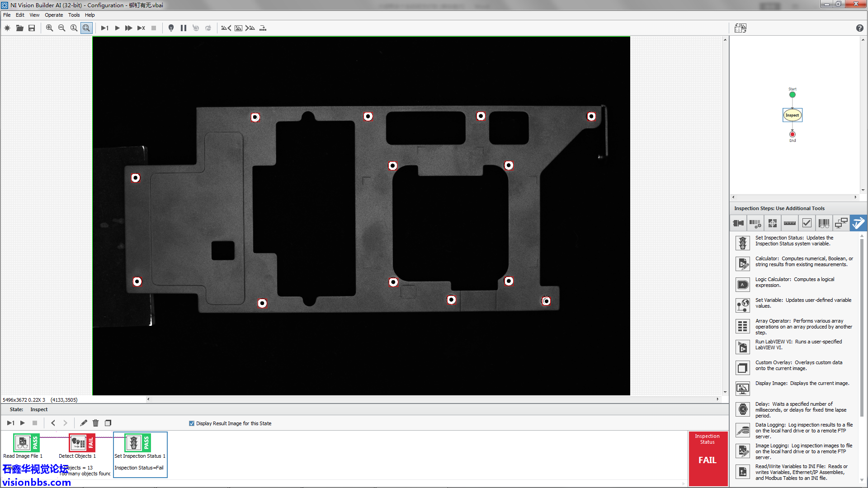Click the Delete step trash icon
868x488 pixels.
95,423
